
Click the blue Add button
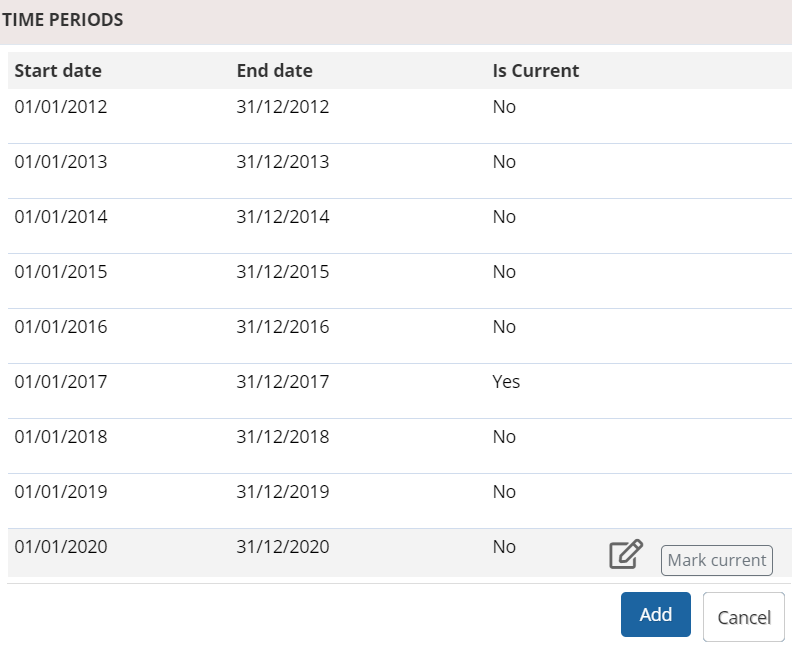pyautogui.click(x=655, y=614)
